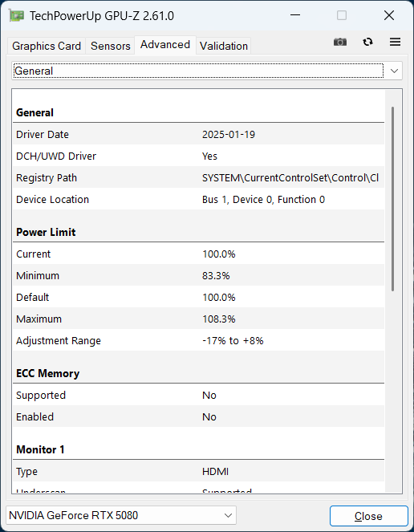Viewport: 414px width, 532px height.
Task: Close the window with the X button
Action: [x=389, y=15]
